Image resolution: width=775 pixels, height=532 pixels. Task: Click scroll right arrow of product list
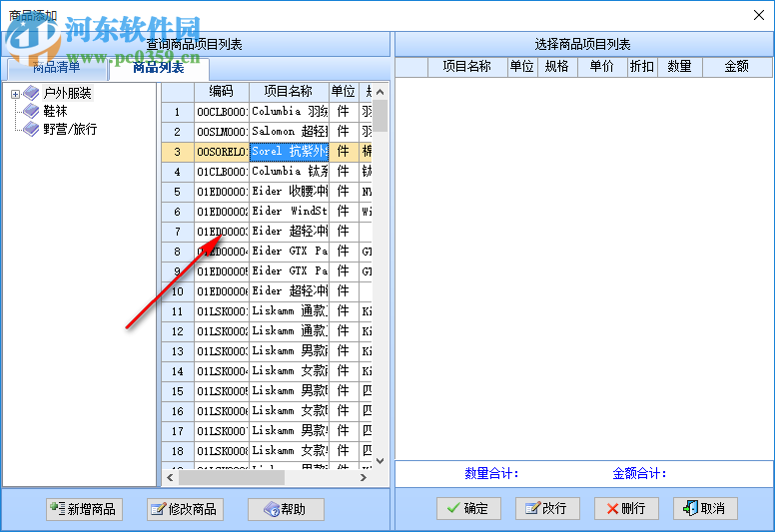(364, 478)
